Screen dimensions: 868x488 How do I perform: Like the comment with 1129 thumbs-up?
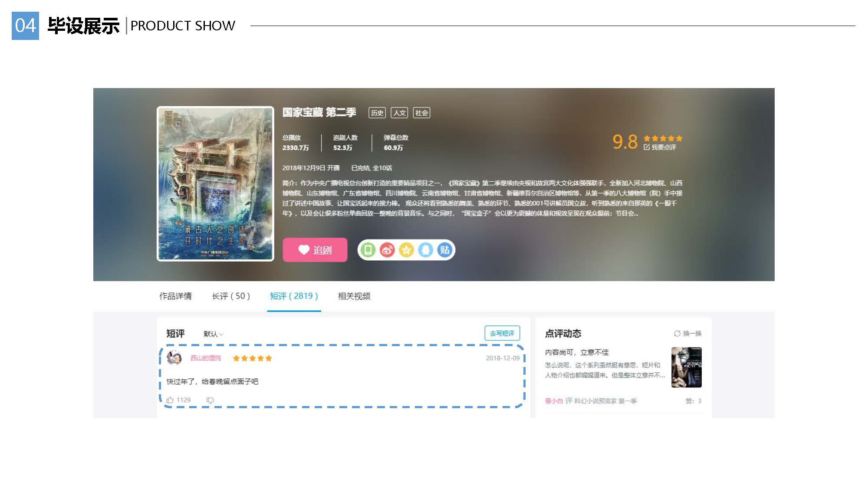coord(170,400)
